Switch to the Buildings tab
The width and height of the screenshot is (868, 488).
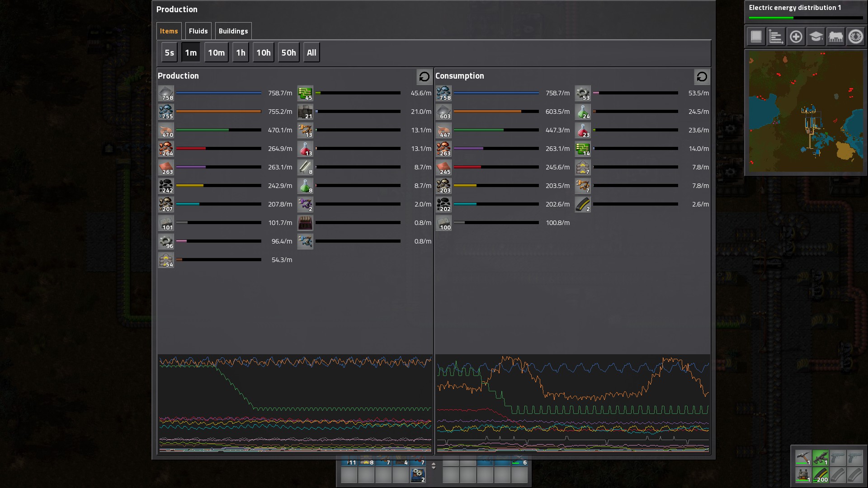pos(233,31)
